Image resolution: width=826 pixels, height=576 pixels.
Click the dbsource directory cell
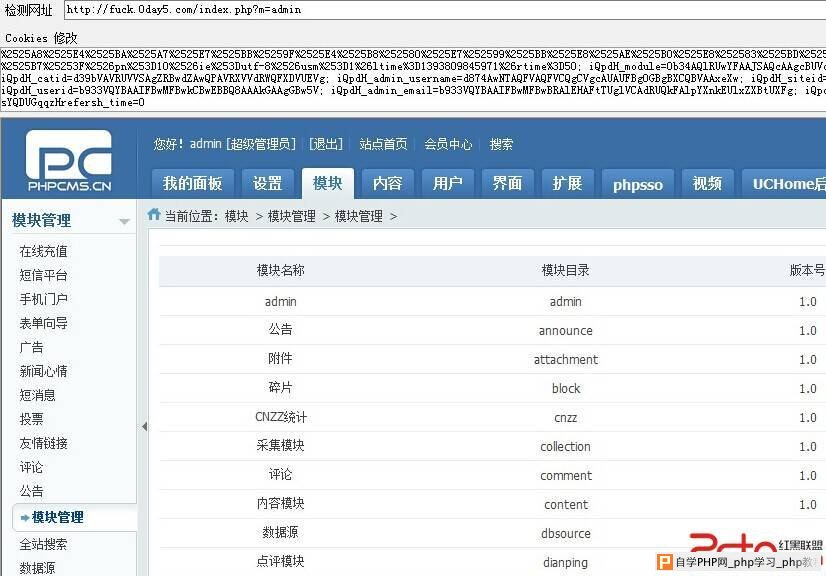pos(566,533)
